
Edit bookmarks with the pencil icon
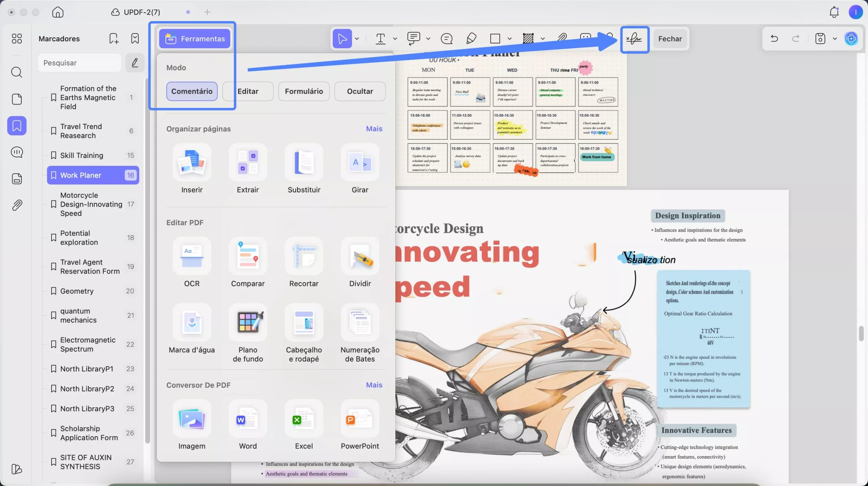[135, 63]
